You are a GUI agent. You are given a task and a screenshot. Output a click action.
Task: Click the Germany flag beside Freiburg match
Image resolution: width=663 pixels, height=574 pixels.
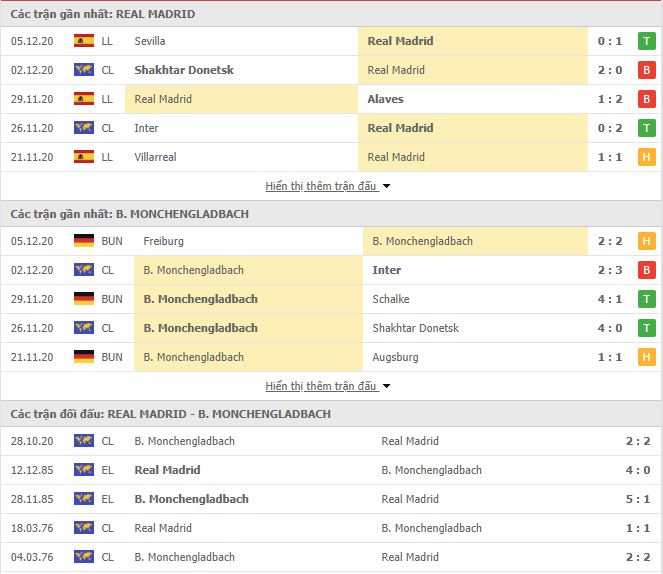click(84, 241)
